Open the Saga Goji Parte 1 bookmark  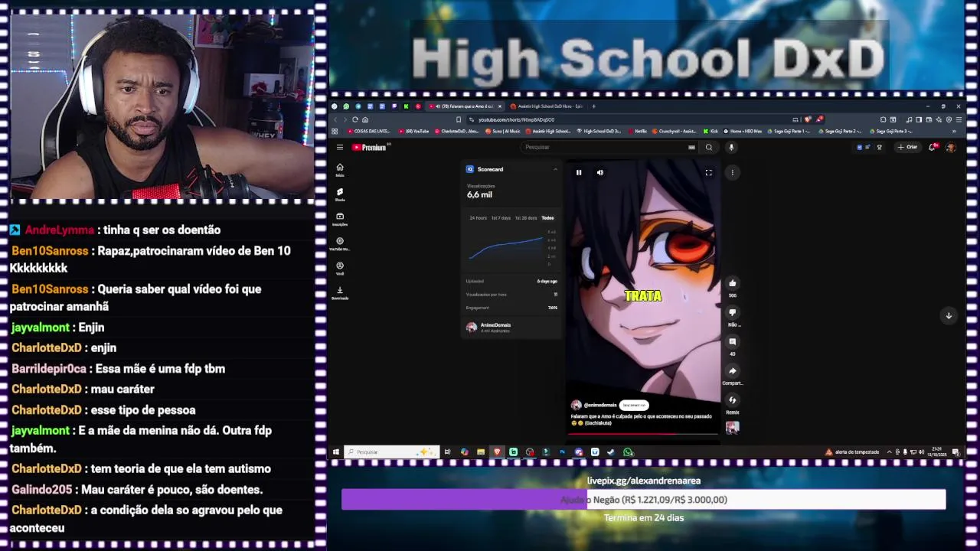pos(789,131)
